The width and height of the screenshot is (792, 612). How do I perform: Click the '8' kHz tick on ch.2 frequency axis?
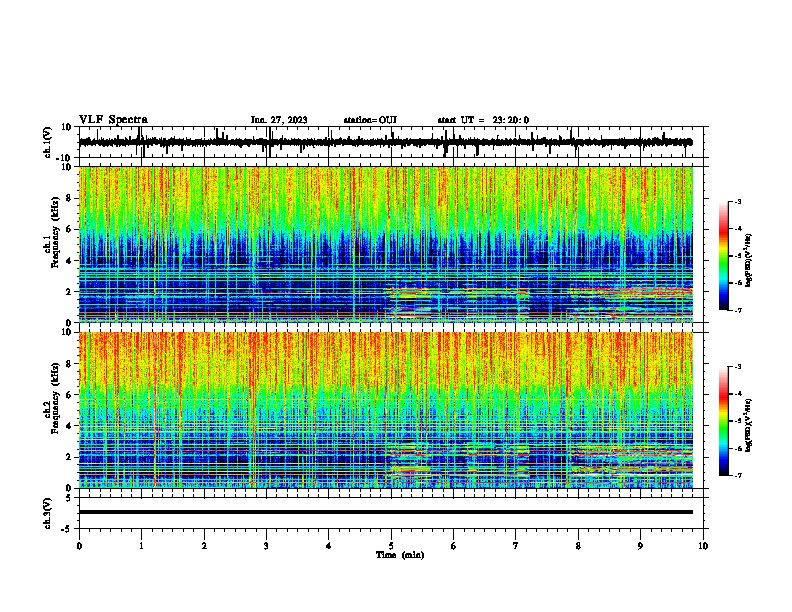point(69,364)
